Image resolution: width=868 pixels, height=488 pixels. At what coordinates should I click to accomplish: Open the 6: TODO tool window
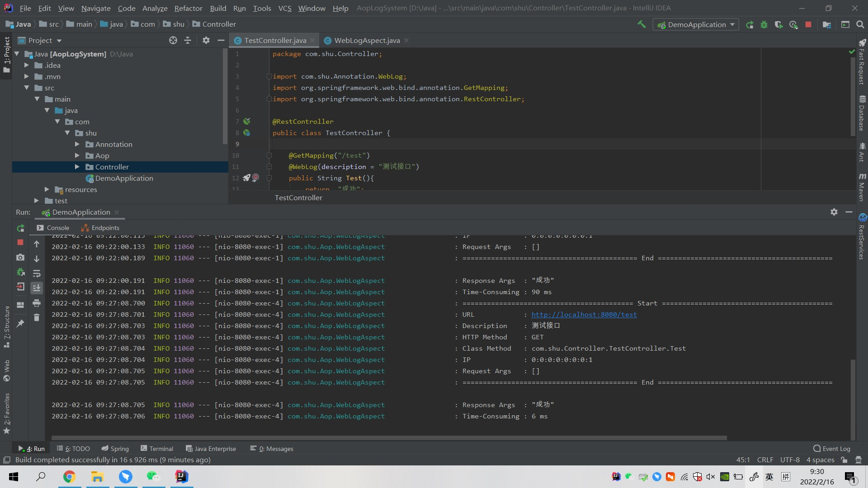pos(73,449)
